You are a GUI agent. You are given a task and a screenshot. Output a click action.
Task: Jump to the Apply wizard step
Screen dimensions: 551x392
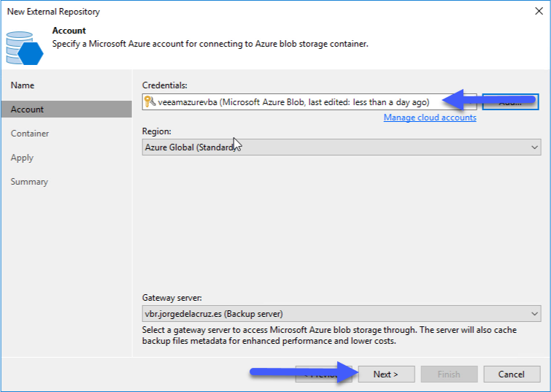[x=22, y=158]
